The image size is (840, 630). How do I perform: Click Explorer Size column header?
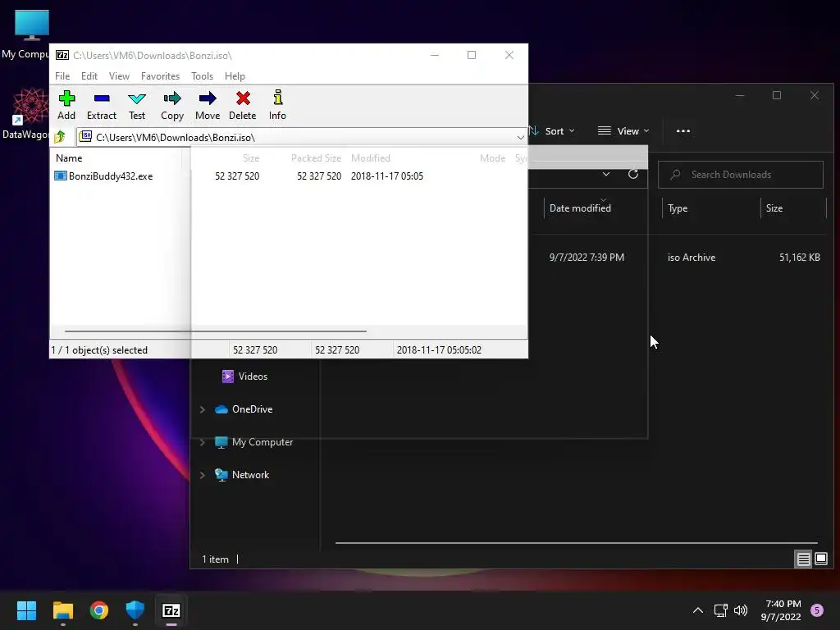(774, 208)
